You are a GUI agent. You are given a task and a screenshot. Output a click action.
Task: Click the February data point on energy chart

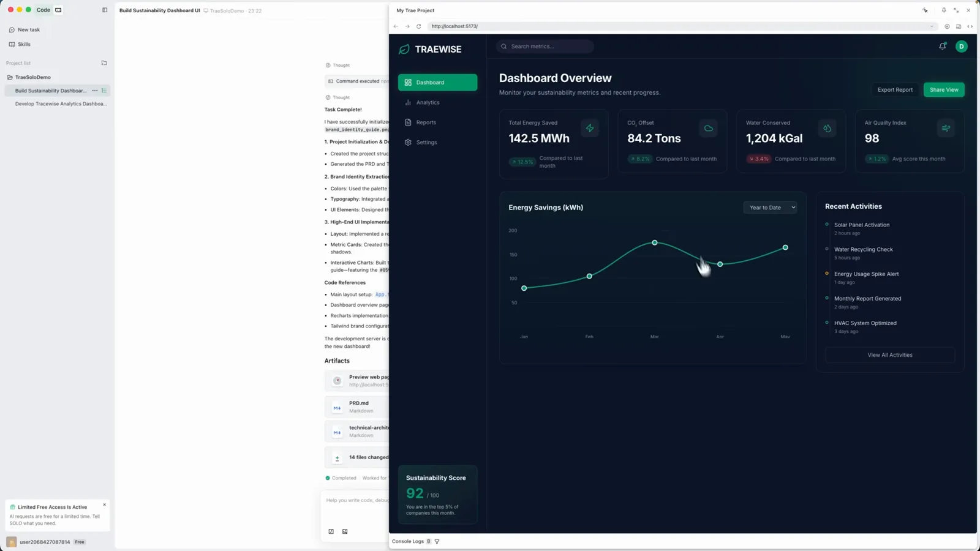(589, 276)
